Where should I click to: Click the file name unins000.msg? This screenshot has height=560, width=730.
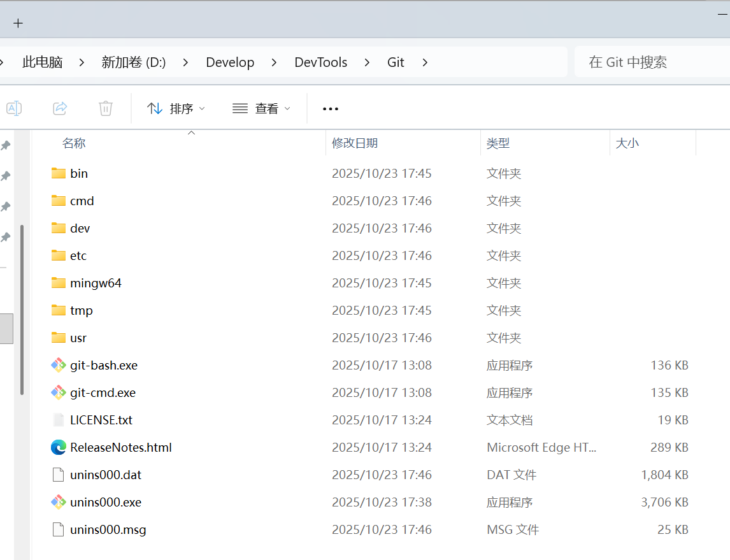point(108,530)
